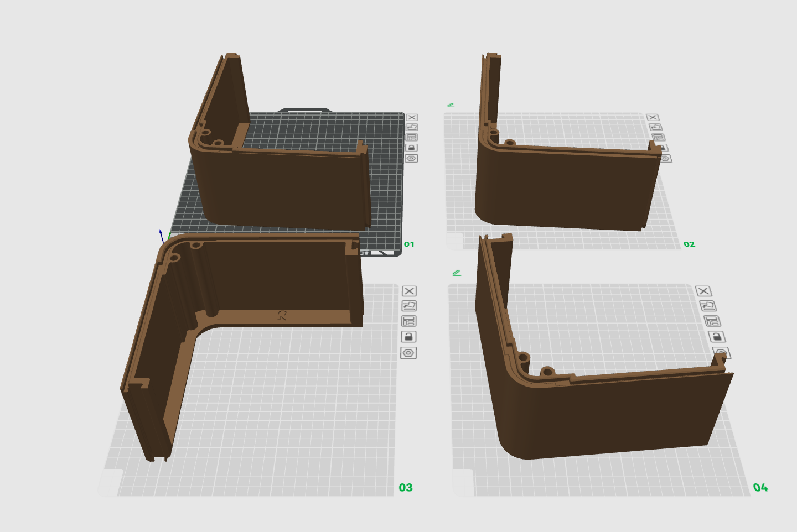The image size is (797, 532).
Task: Toggle the lock on plate 03
Action: coord(408,336)
